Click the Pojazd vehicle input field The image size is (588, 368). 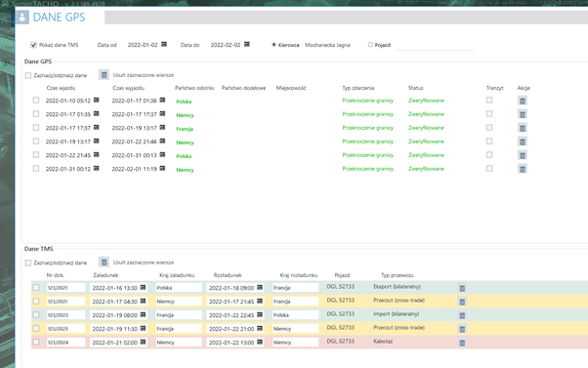435,45
